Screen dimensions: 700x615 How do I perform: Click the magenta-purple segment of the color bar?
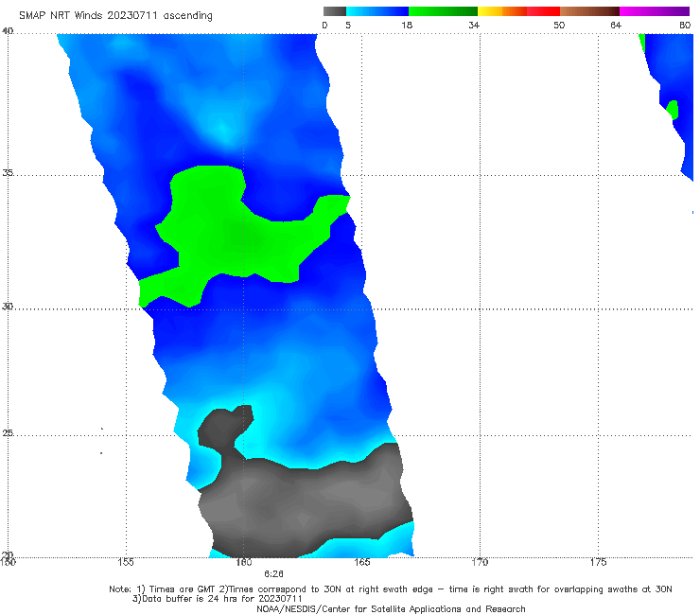coord(655,11)
